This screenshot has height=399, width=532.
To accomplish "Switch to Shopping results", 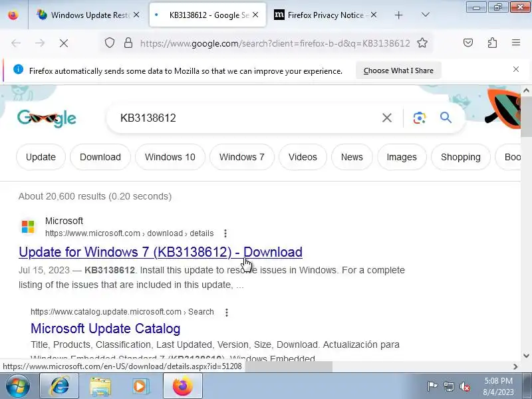I will coord(461,157).
